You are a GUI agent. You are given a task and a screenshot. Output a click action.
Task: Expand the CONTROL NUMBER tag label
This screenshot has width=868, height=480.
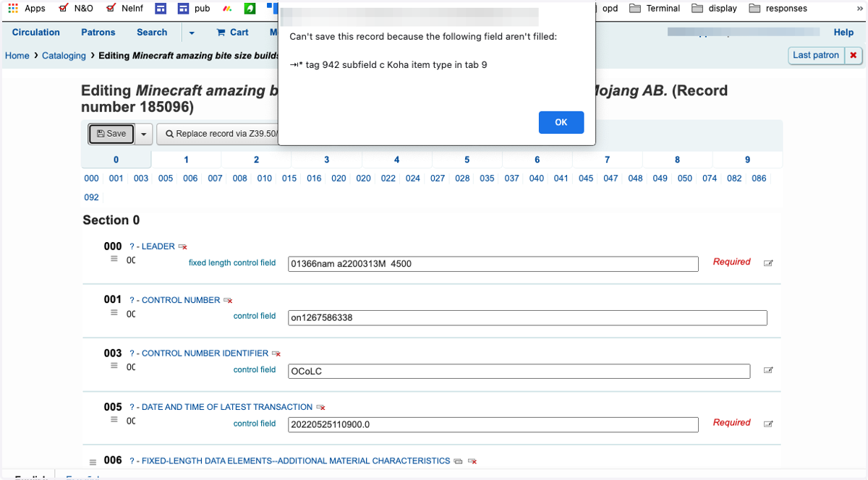(180, 300)
